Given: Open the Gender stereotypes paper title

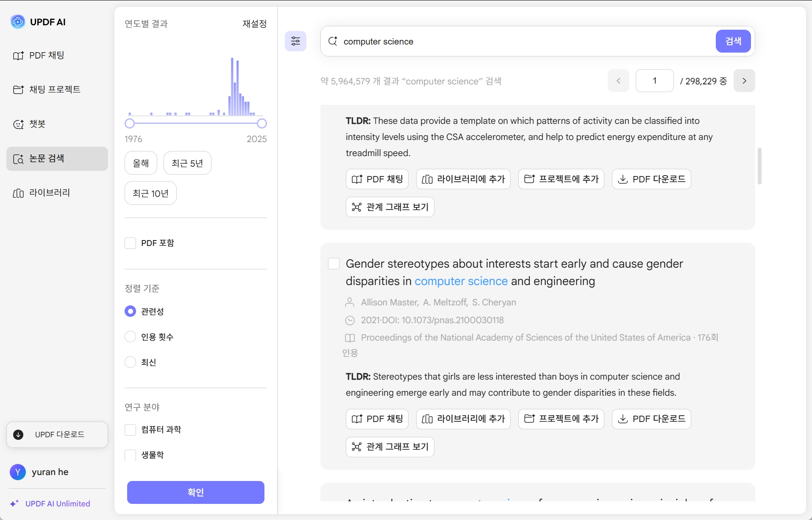Looking at the screenshot, I should tap(514, 272).
